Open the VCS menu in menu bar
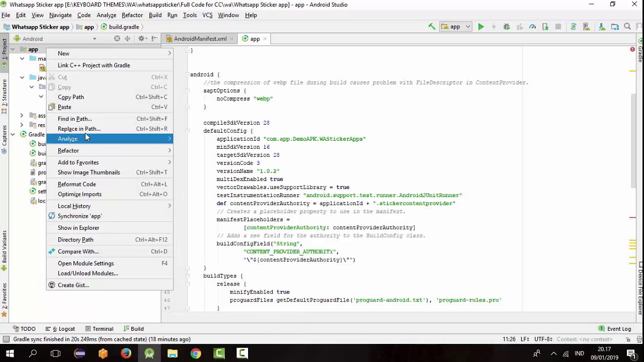644x362 pixels. (x=207, y=15)
